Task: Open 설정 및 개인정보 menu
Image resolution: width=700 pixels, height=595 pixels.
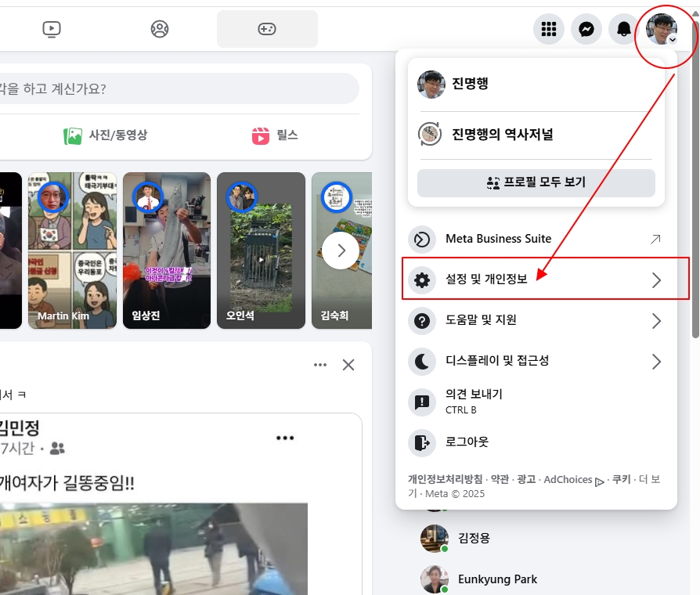Action: (x=536, y=279)
